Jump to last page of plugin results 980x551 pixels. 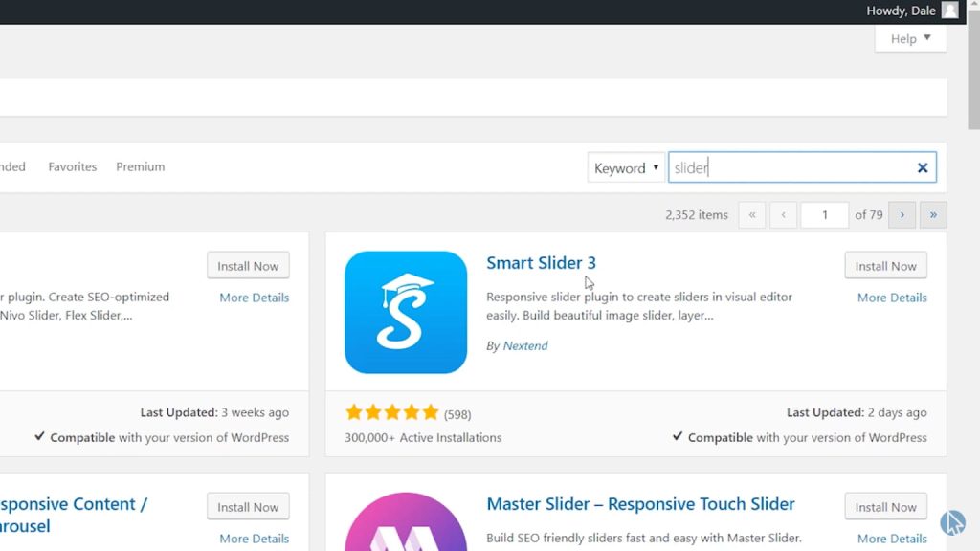tap(933, 215)
